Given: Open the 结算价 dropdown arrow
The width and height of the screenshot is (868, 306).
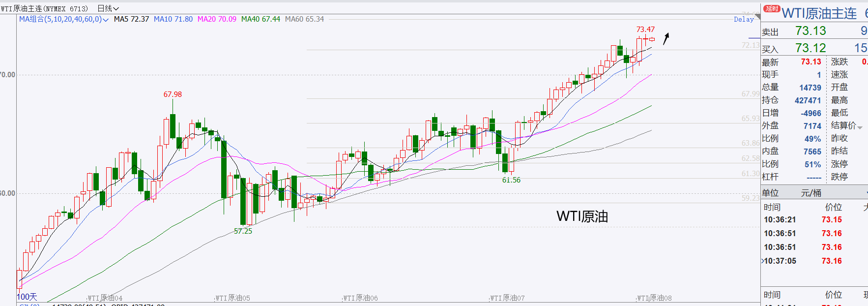Looking at the screenshot, I should (860, 127).
